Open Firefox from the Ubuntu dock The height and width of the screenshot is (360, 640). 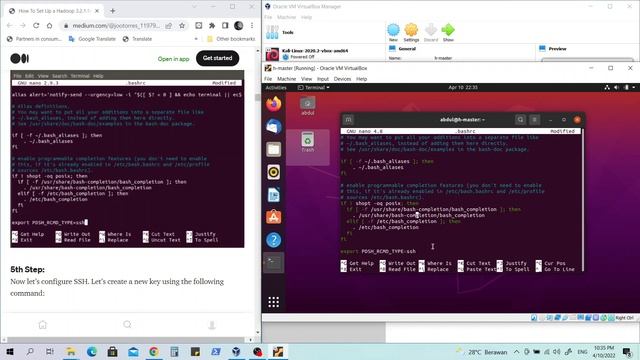[x=273, y=104]
